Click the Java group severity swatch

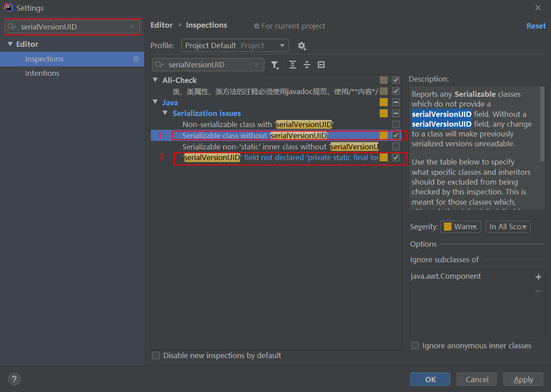pos(384,103)
